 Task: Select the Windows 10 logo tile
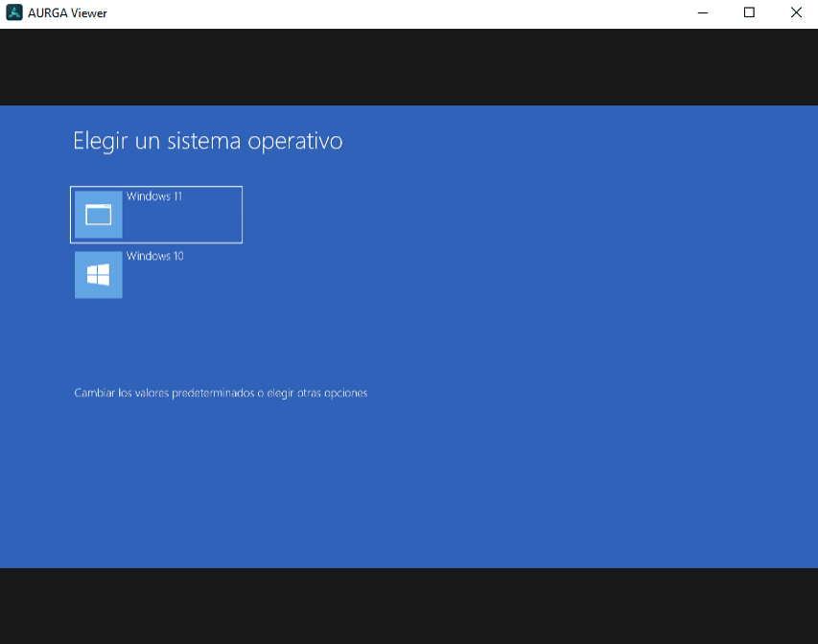tap(99, 275)
